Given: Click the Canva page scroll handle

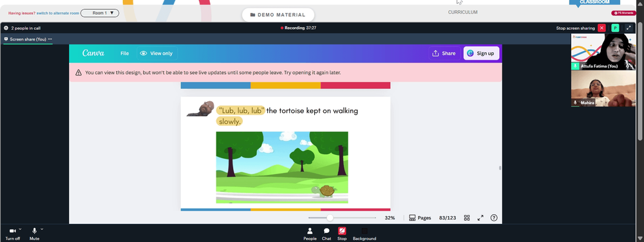Looking at the screenshot, I should click(x=500, y=168).
